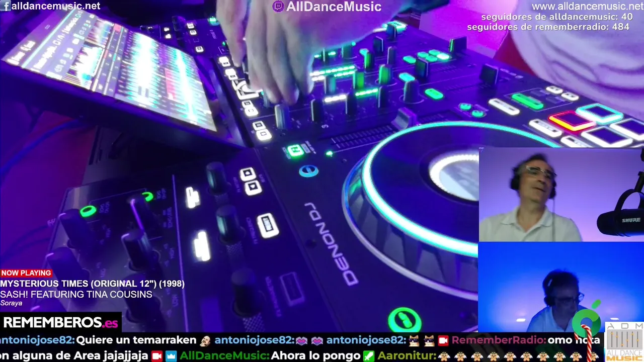Open the www.alldancemusic.net link at top right
644x362 pixels.
pos(588,7)
